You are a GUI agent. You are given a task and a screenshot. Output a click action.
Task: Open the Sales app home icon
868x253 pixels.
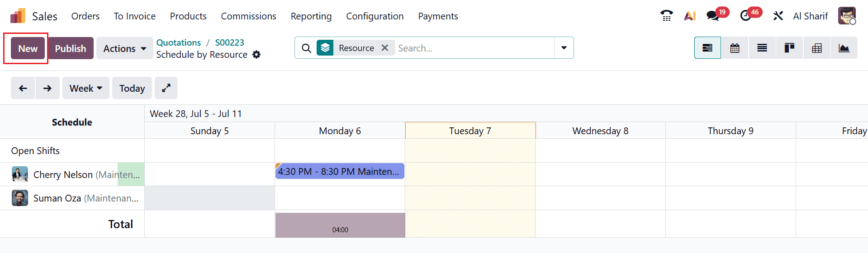(x=18, y=16)
